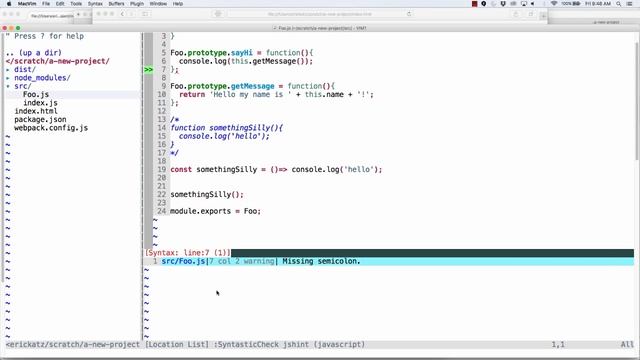The image size is (640, 360).
Task: Open package.json in the file tree
Action: click(40, 120)
